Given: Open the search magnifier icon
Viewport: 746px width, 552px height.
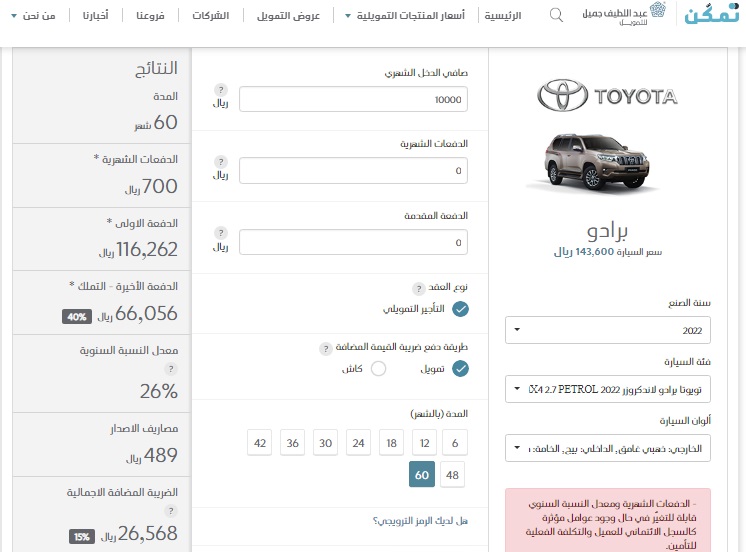Looking at the screenshot, I should (556, 15).
